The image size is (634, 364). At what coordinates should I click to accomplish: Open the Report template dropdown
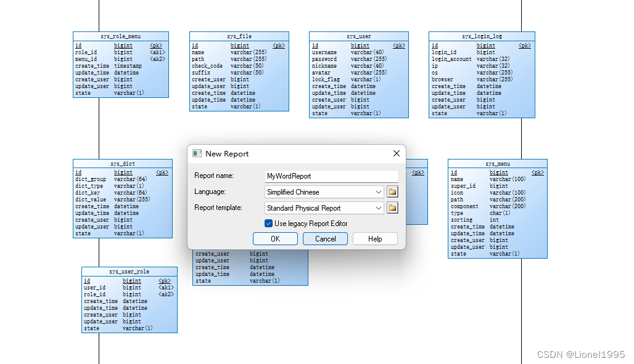379,208
